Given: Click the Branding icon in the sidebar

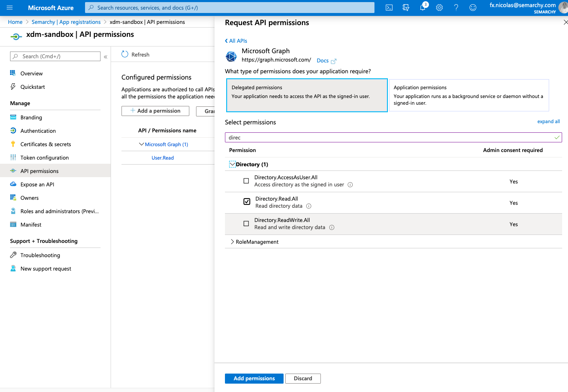Looking at the screenshot, I should tap(13, 117).
